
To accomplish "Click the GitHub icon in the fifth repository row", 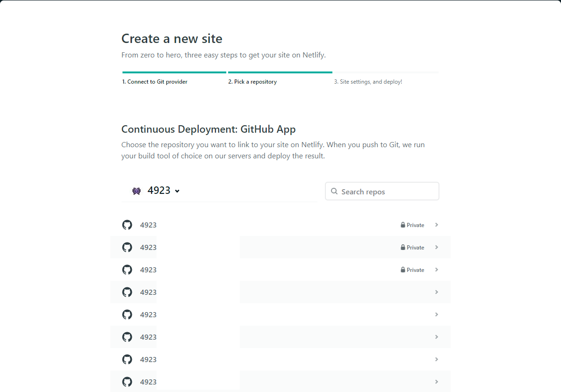I will click(127, 314).
